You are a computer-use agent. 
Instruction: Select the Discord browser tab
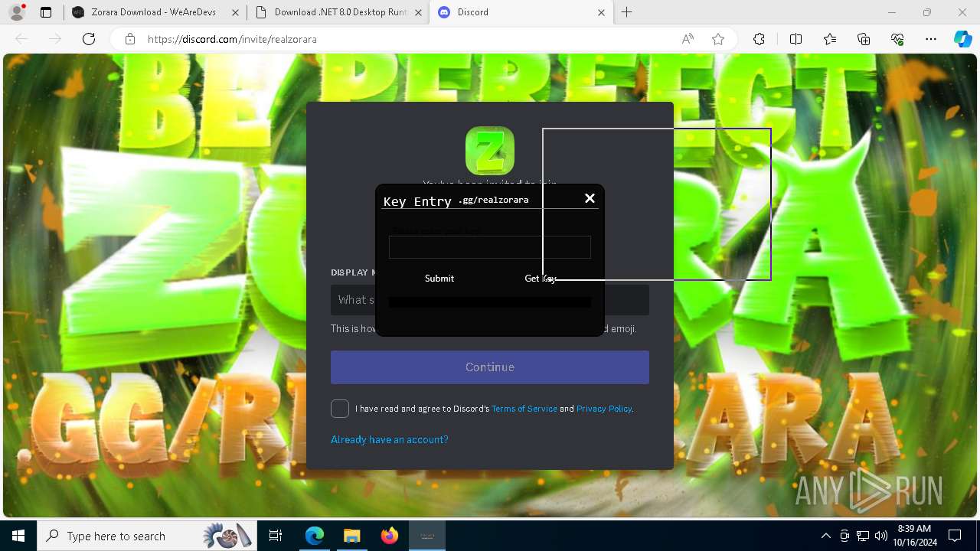(x=521, y=12)
